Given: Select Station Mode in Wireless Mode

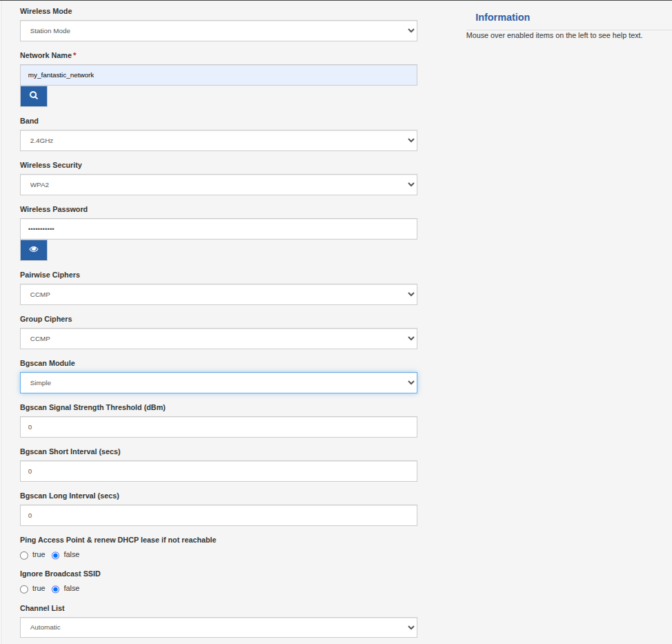Looking at the screenshot, I should coord(218,30).
